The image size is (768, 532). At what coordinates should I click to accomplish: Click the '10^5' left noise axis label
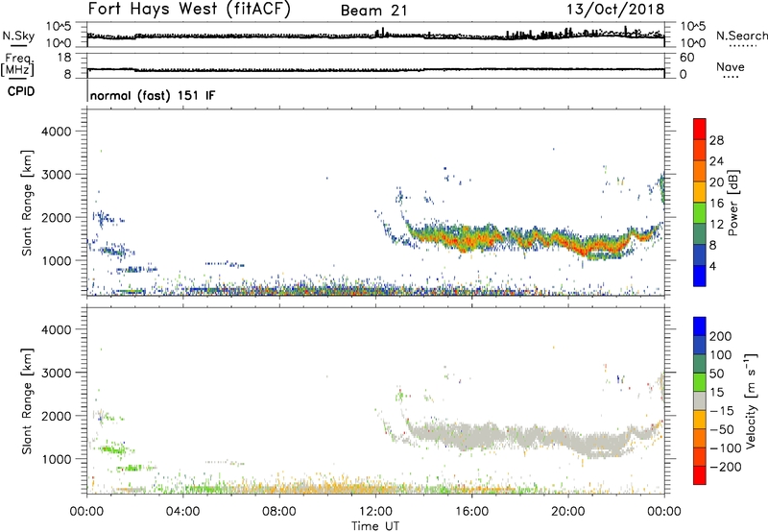[x=59, y=26]
